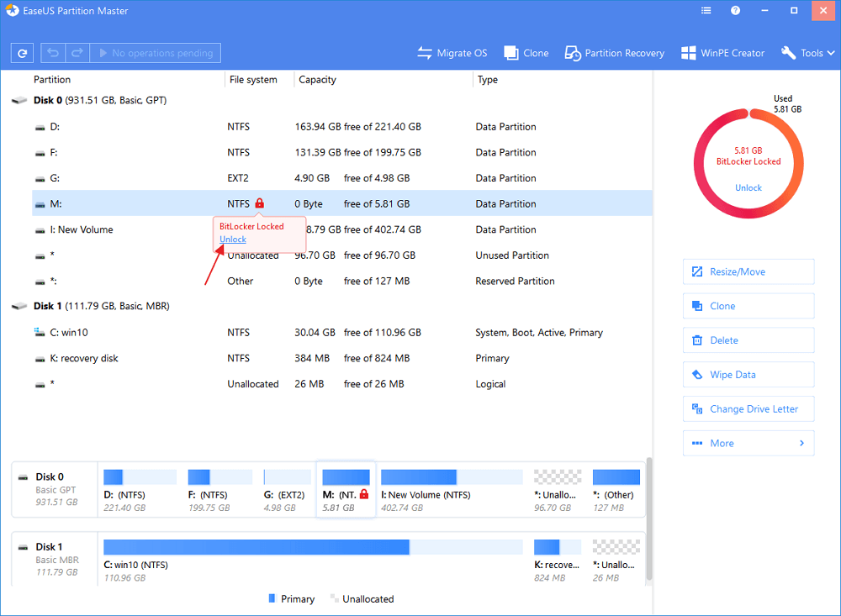Screen dimensions: 841x616
Task: Expand the Tools dropdown
Action: click(807, 53)
